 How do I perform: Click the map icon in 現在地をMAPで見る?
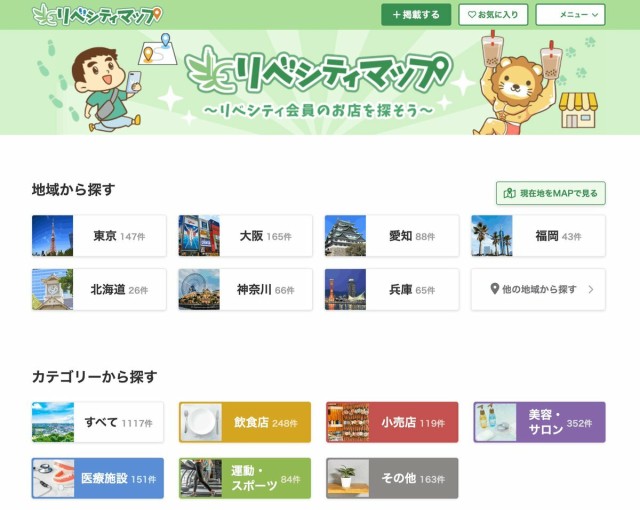(509, 193)
